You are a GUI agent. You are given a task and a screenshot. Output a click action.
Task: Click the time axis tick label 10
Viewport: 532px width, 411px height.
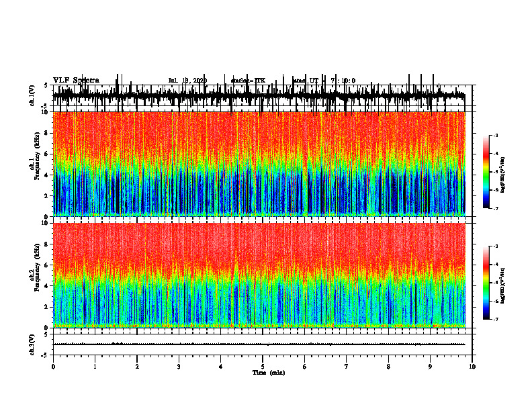pos(472,367)
